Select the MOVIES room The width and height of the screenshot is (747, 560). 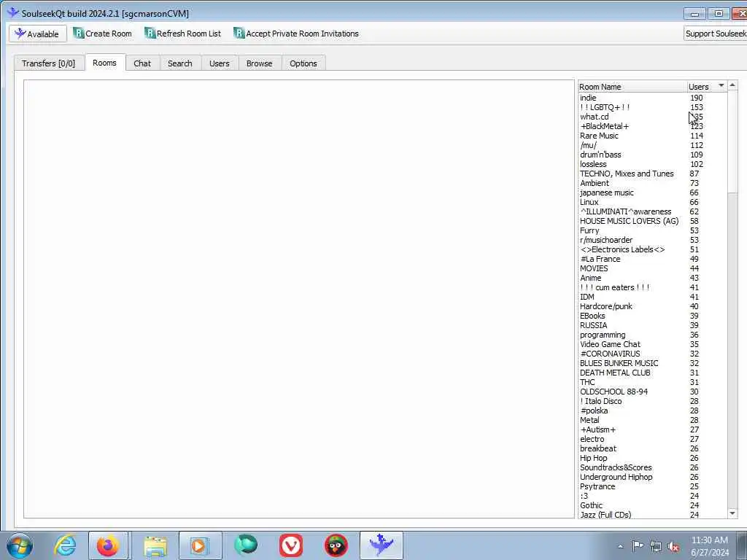click(651, 268)
